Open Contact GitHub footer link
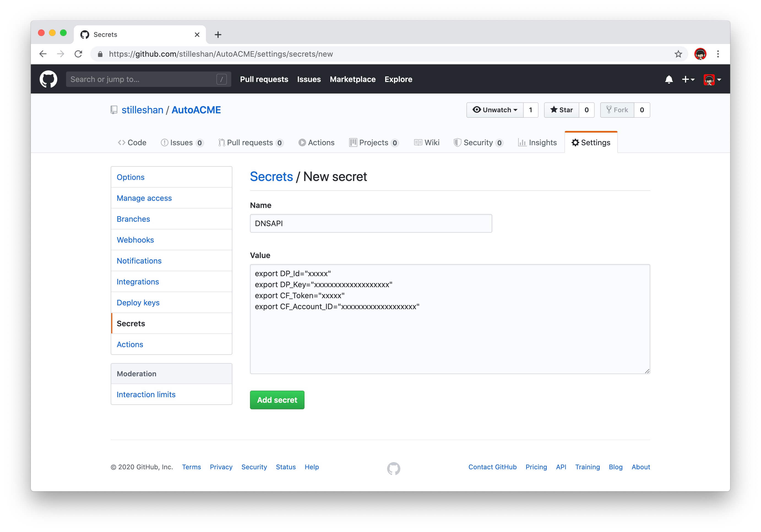Screen dimensions: 761x532 pyautogui.click(x=492, y=467)
